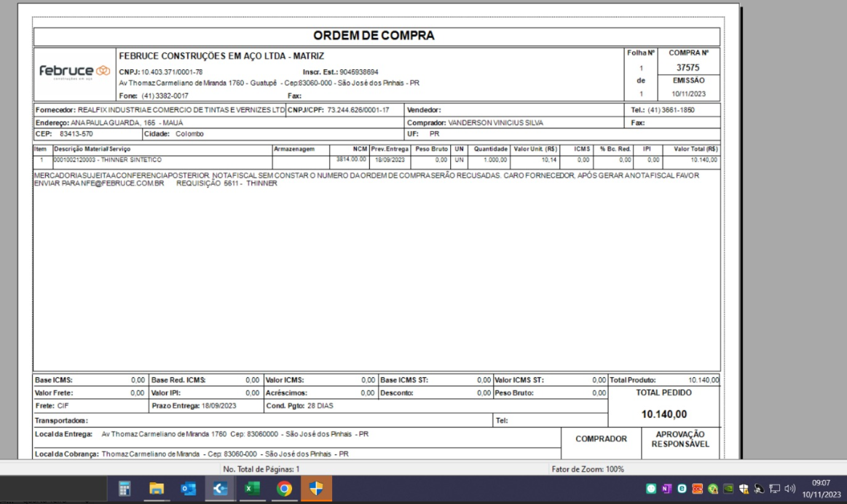Open the OneNote tray icon
The image size is (847, 504).
point(667,489)
